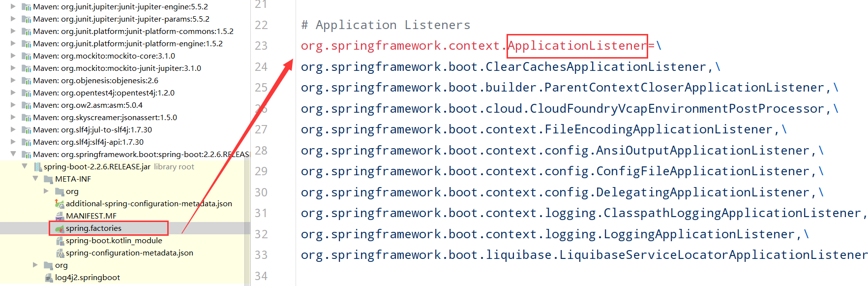Click the META-INF folder icon
868x286 pixels.
[x=49, y=179]
